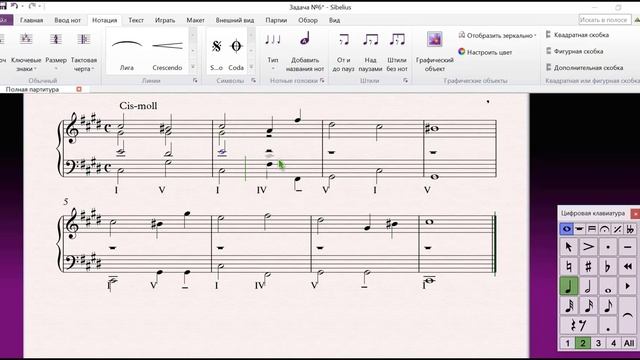Open the Тип notehead type dropdown
This screenshot has height=360, width=640.
pyautogui.click(x=273, y=52)
